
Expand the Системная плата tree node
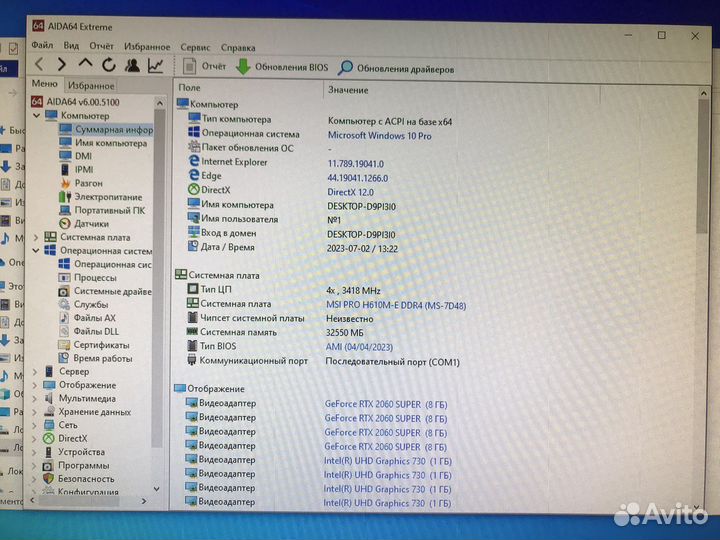(x=36, y=237)
